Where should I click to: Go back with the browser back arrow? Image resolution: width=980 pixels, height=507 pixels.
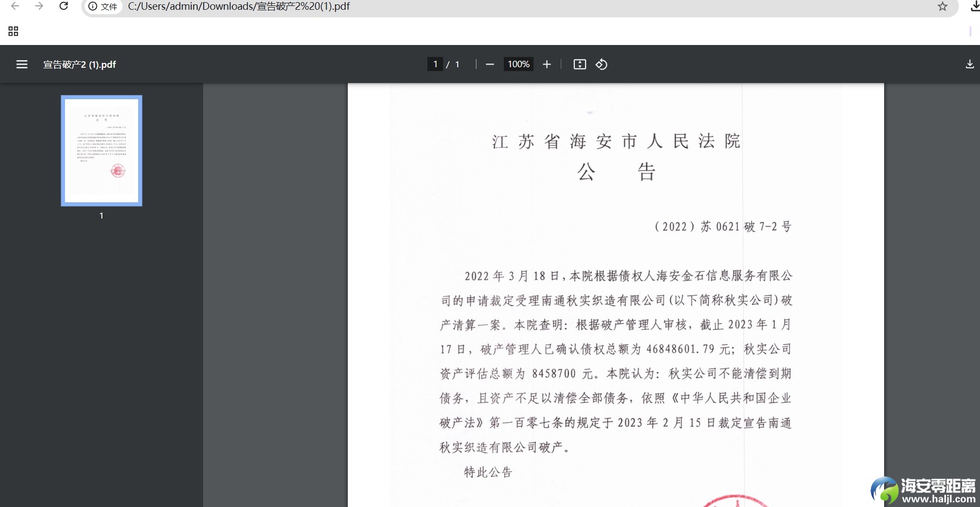tap(15, 6)
